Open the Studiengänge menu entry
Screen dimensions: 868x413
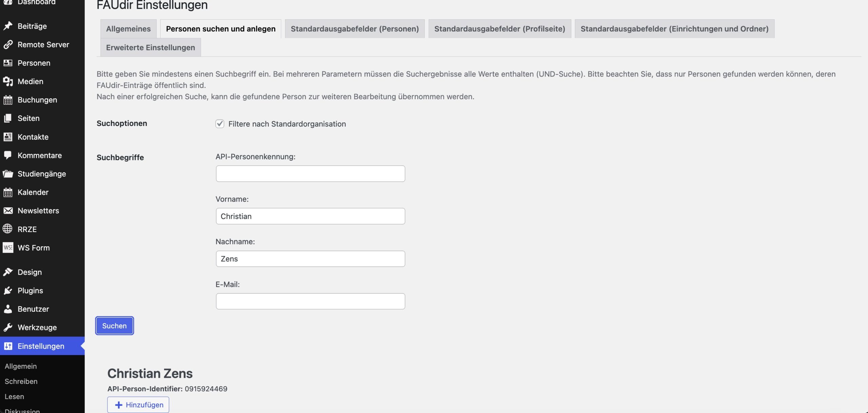coord(42,174)
